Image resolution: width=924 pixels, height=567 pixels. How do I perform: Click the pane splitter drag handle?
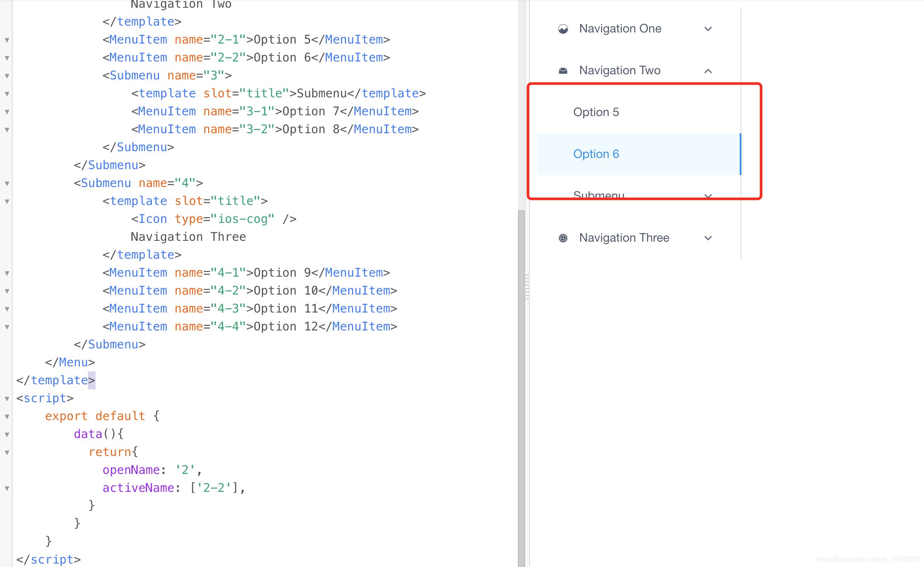[x=527, y=287]
